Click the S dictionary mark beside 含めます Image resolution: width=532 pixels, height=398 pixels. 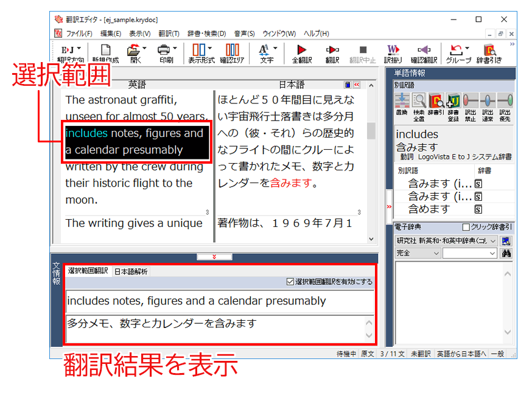click(478, 209)
